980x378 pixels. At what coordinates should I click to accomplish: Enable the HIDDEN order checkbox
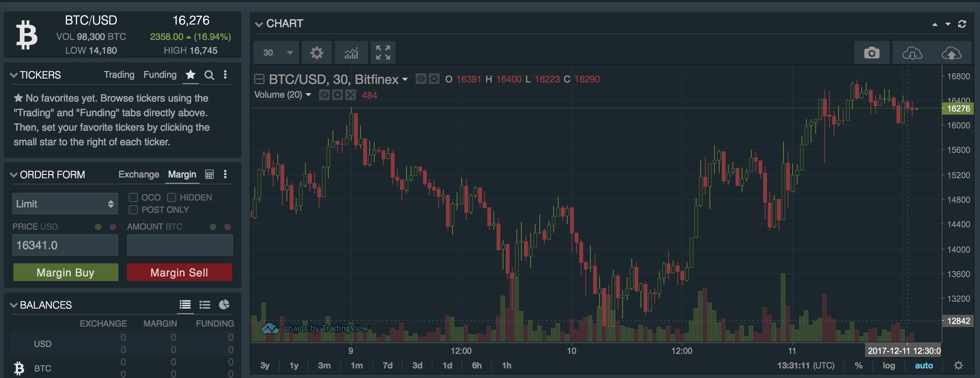(172, 197)
